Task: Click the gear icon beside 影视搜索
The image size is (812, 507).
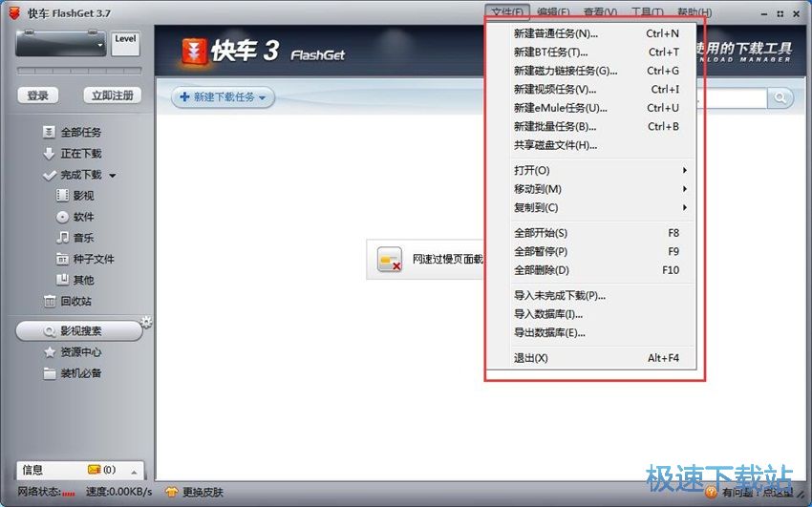Action: tap(146, 322)
